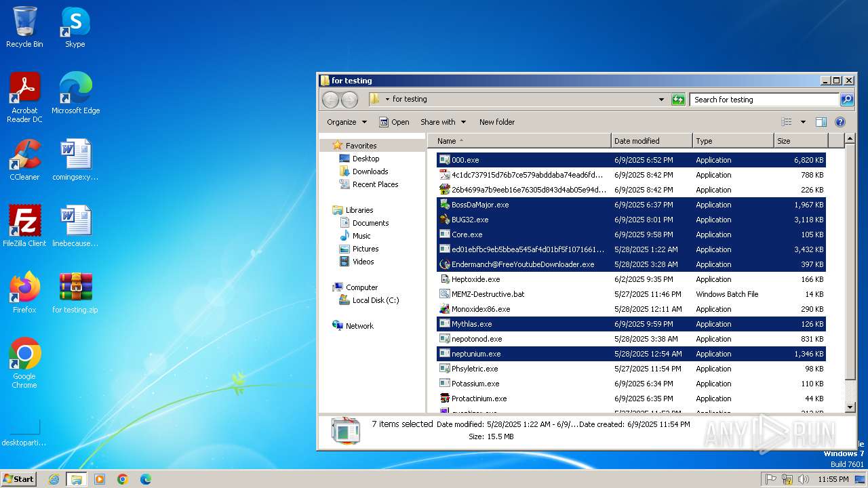Select the Protactinium.exe file
This screenshot has width=868, height=488.
[631, 399]
